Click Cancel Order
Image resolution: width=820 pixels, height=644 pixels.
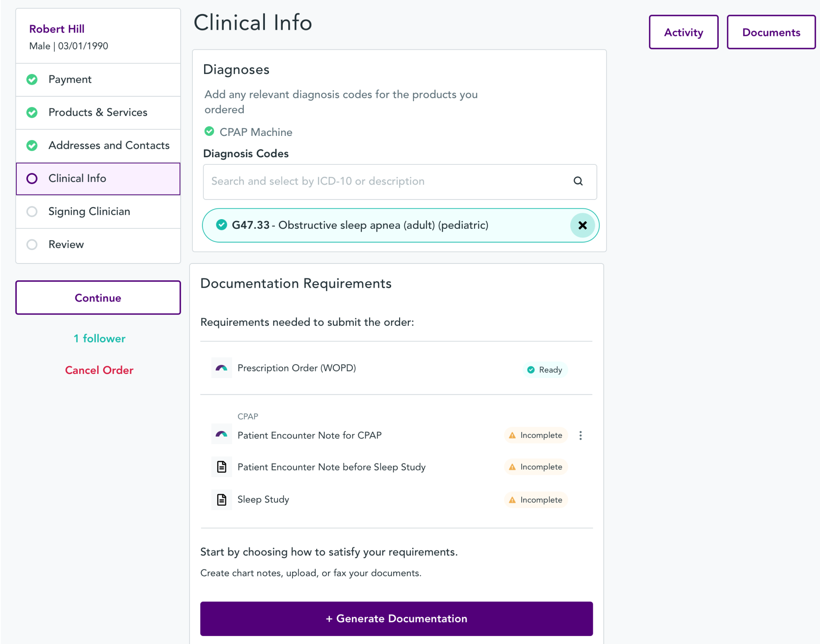(99, 370)
